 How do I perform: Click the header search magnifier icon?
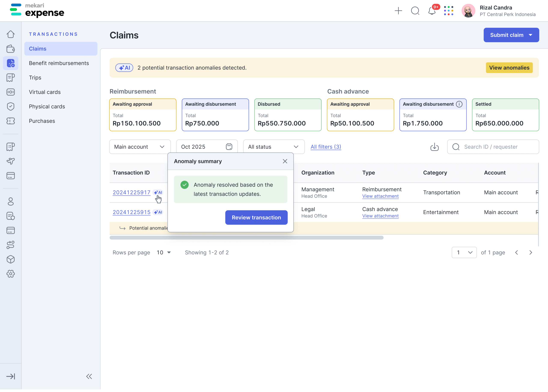415,11
